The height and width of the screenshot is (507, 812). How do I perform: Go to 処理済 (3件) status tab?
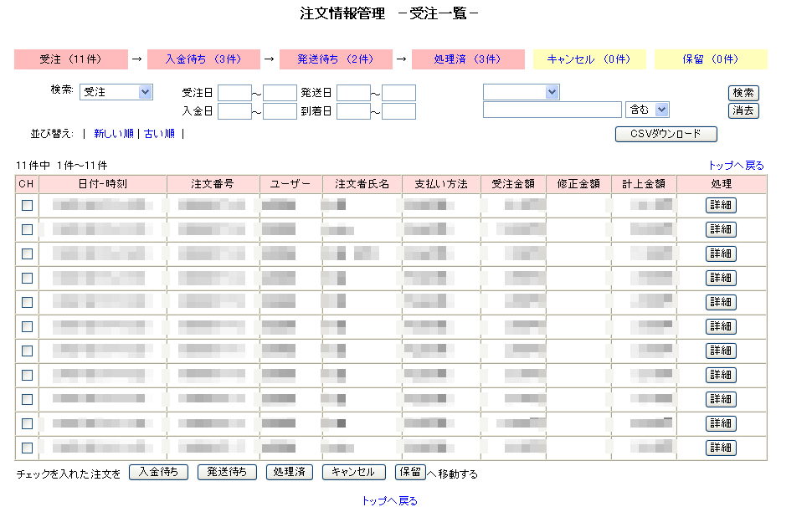(467, 59)
